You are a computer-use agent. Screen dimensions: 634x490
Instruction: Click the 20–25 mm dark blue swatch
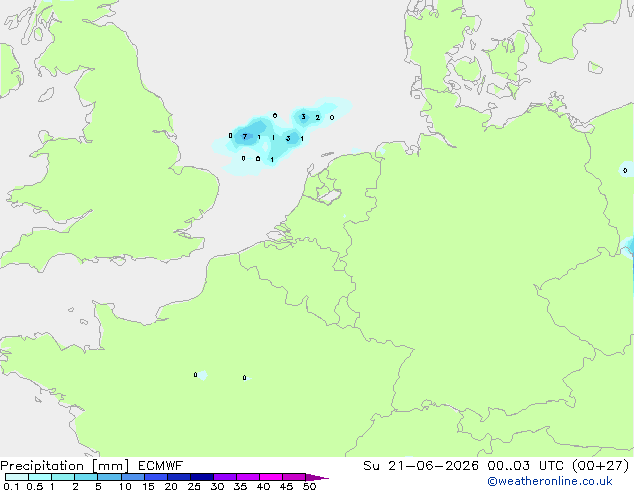click(x=179, y=477)
